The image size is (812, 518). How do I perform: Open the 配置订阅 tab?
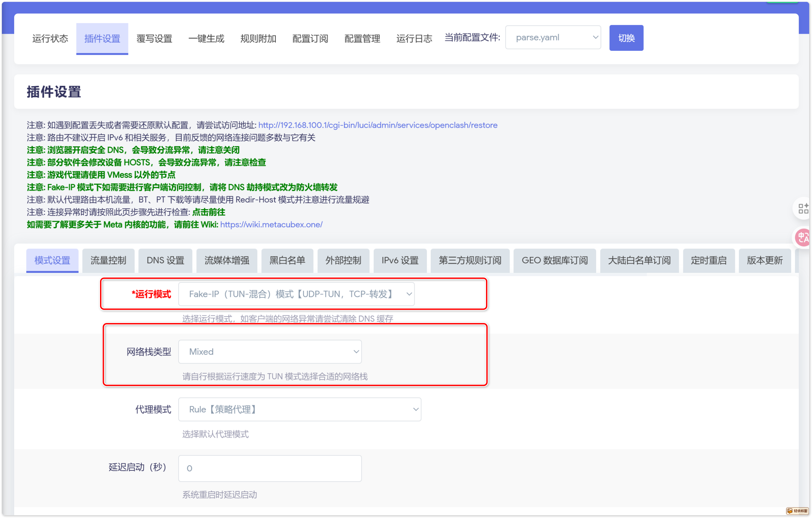click(310, 38)
